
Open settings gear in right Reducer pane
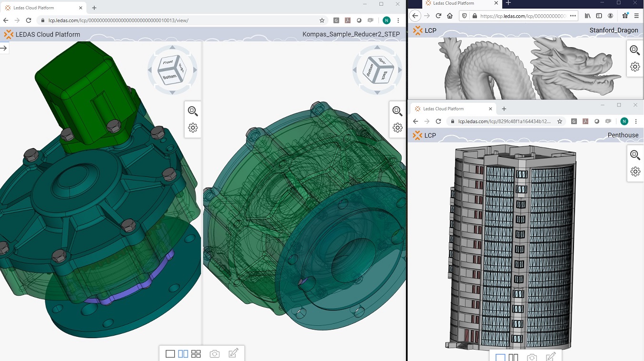click(x=397, y=127)
